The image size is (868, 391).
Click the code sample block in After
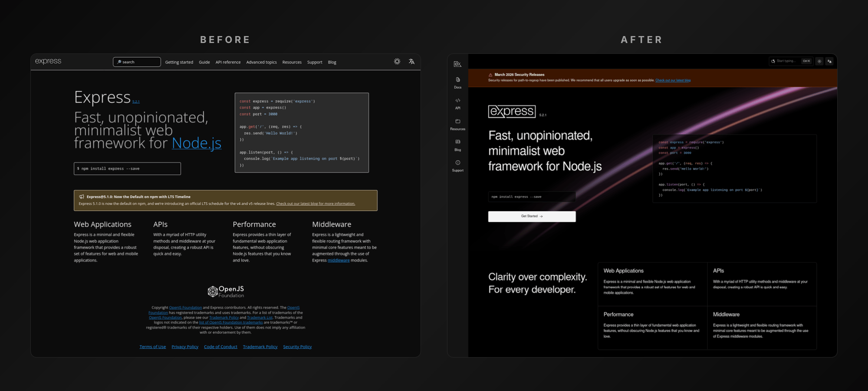(734, 169)
